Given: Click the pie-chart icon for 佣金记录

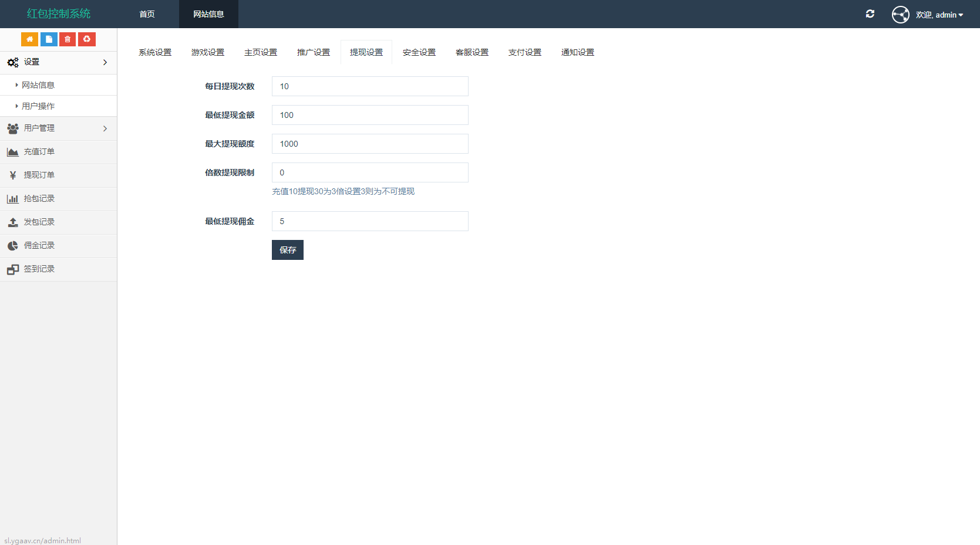Looking at the screenshot, I should [12, 245].
